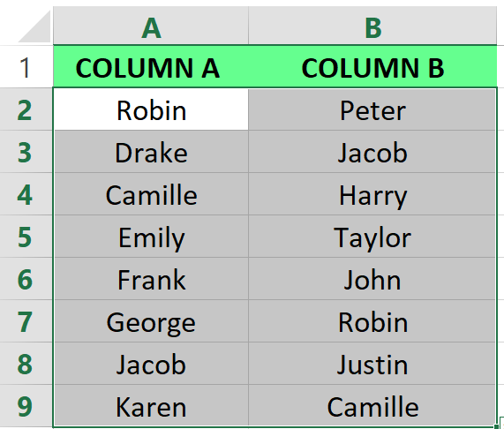Select row 1 header
Viewport: 504px width, 429px height.
(26, 66)
